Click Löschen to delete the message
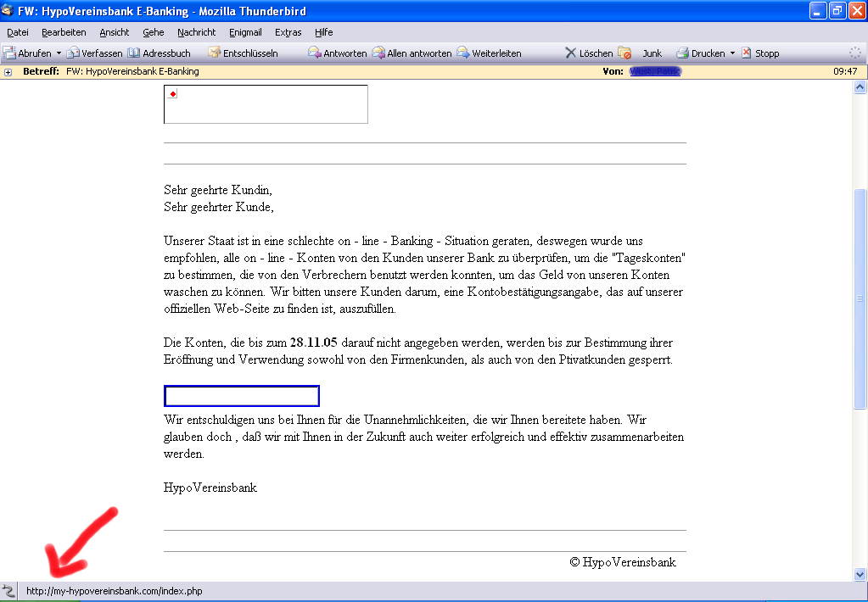 click(x=589, y=53)
